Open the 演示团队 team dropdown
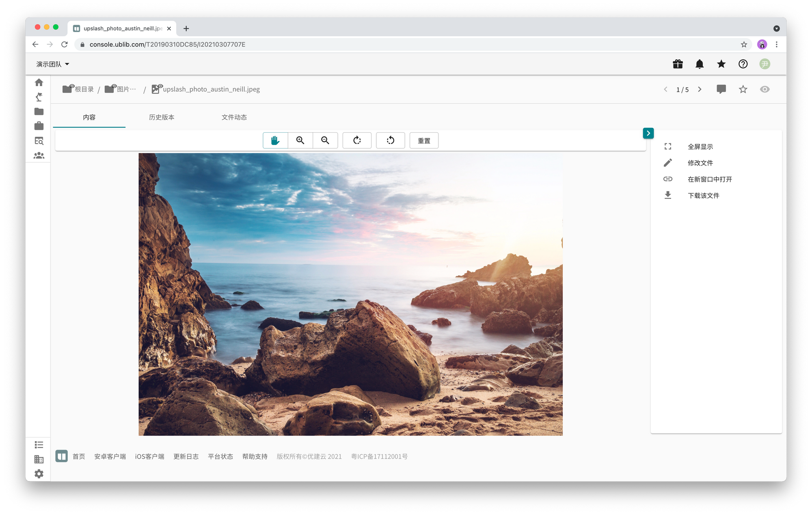 [x=53, y=64]
